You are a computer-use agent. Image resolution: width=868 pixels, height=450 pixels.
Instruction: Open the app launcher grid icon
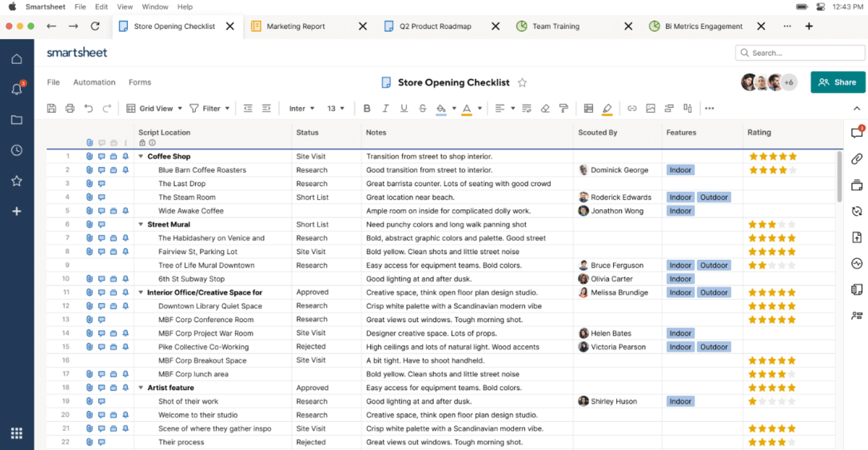(17, 433)
